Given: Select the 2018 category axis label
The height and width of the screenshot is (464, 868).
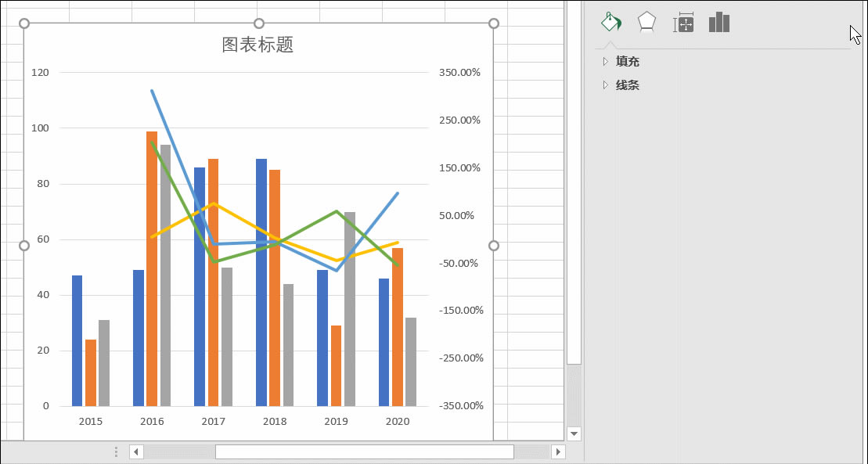Looking at the screenshot, I should [274, 421].
